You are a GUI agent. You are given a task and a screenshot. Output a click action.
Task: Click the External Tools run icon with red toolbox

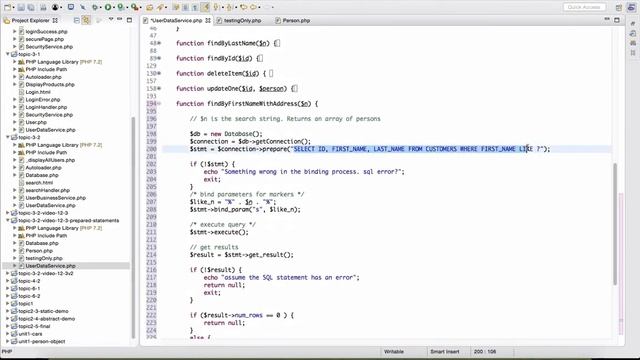pos(134,7)
